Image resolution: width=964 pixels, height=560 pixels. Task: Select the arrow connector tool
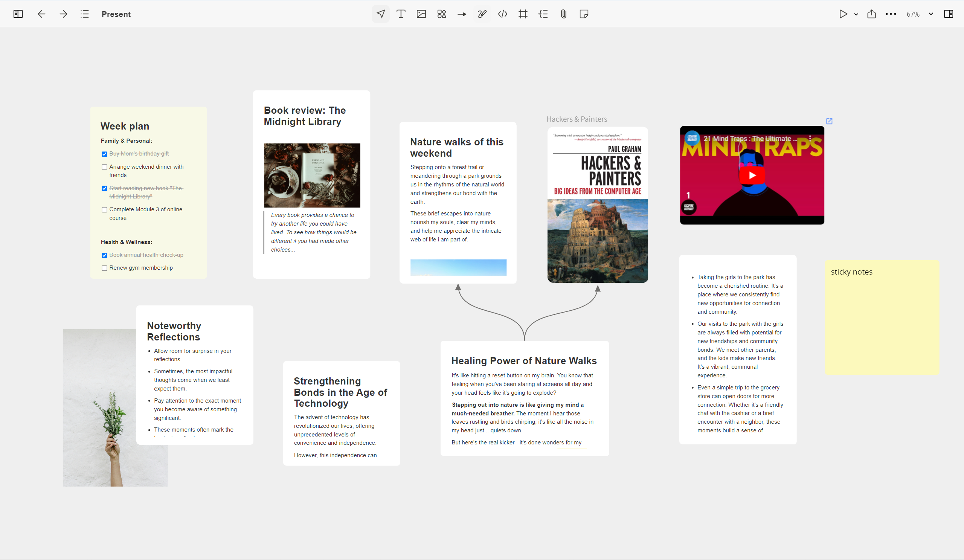[462, 14]
